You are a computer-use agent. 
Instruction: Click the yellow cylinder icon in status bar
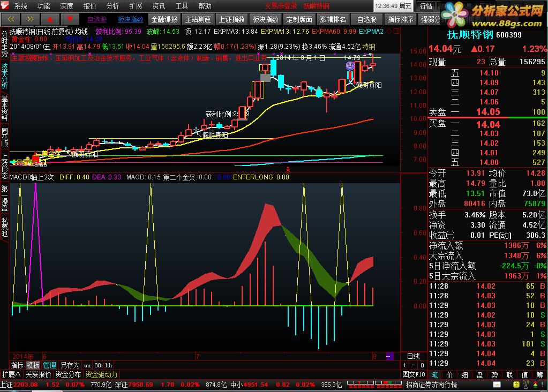point(516,385)
